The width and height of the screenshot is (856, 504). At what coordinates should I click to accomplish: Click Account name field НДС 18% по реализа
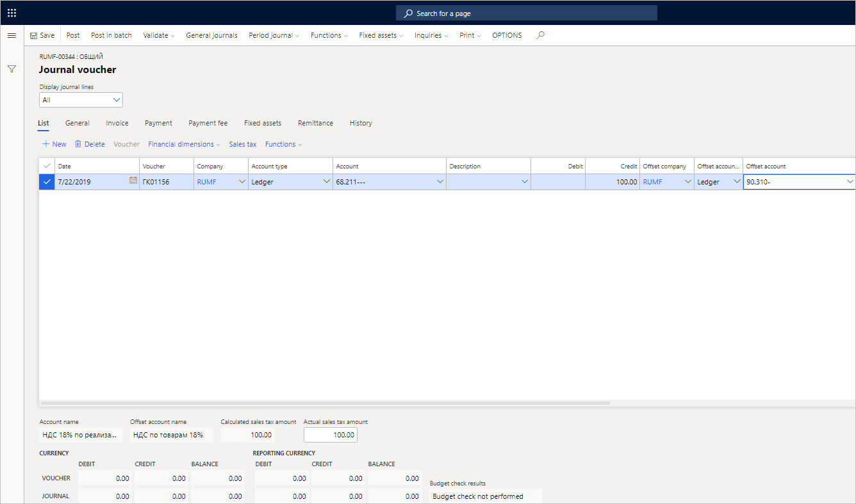[81, 435]
